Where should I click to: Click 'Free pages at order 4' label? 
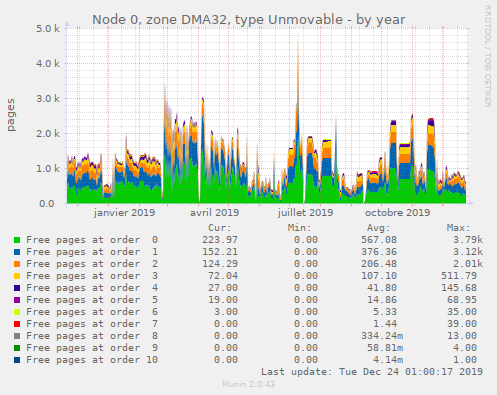[x=92, y=288]
